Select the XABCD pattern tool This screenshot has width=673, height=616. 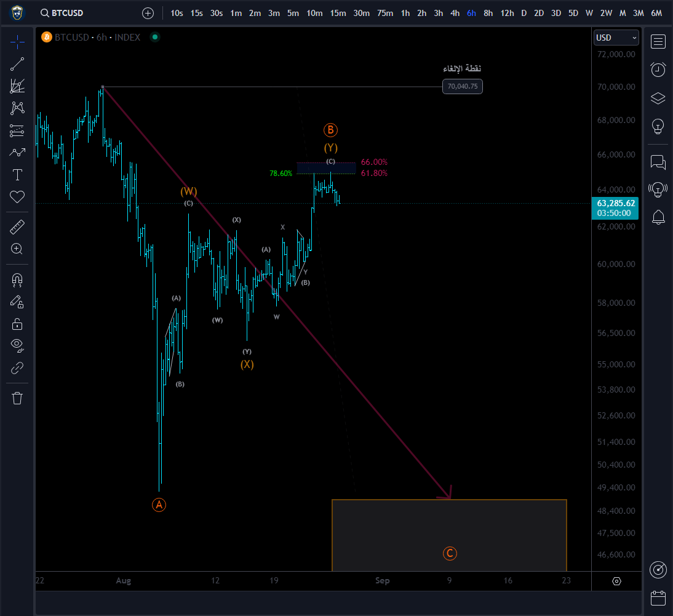point(17,108)
